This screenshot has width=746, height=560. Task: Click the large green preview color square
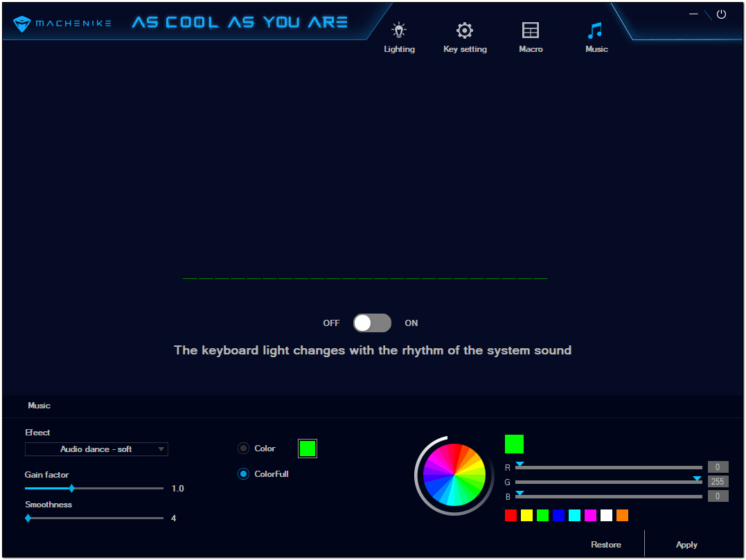point(514,444)
